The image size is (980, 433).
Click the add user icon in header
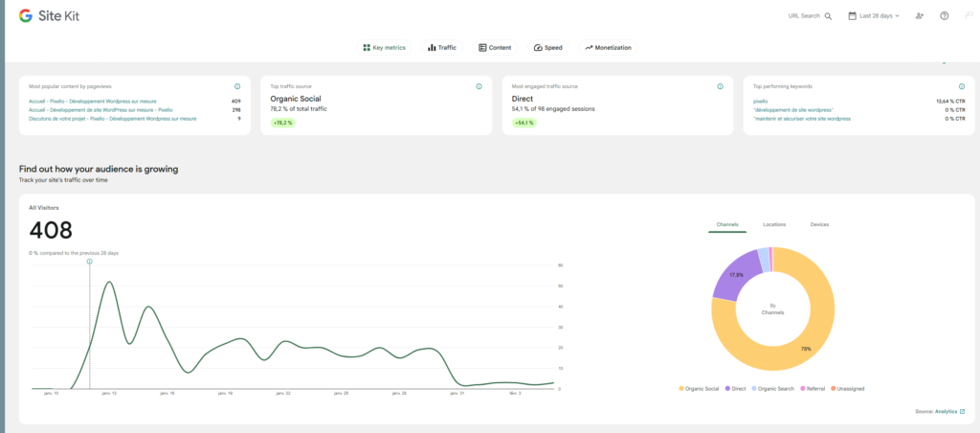pyautogui.click(x=920, y=16)
